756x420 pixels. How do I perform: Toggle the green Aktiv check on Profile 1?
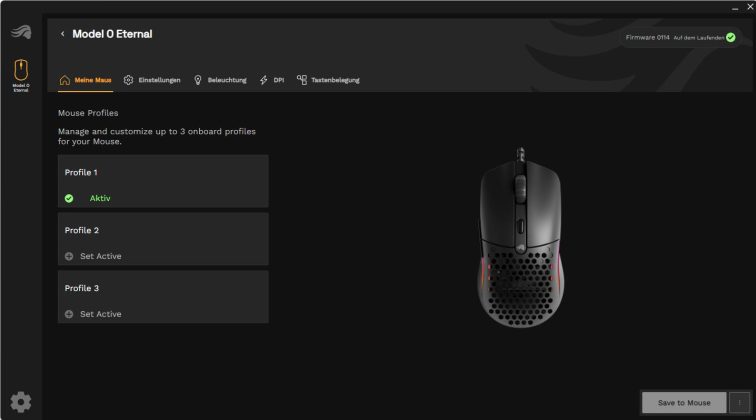[x=69, y=198]
